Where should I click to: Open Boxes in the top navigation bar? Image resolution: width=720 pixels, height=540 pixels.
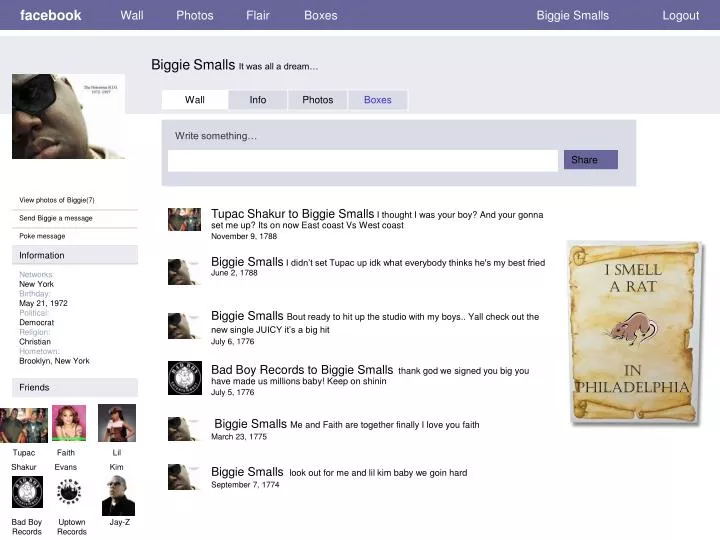[321, 15]
